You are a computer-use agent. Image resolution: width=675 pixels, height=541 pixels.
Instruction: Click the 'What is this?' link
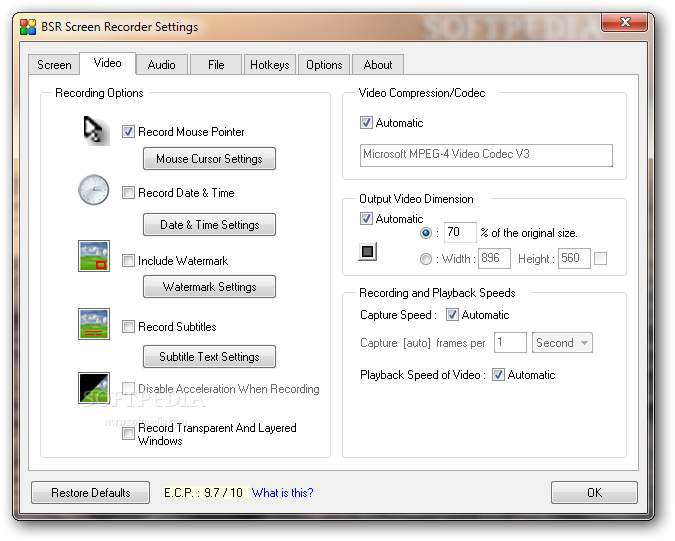(282, 492)
